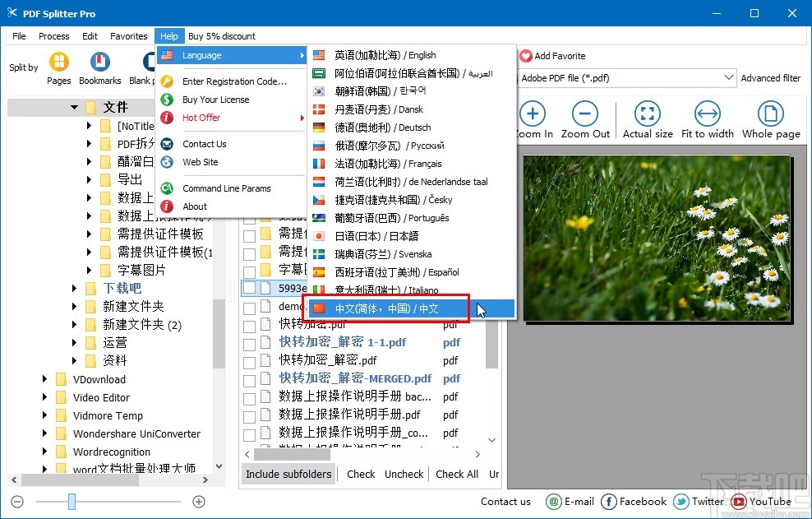Tick checkbox for 数据上报操作说明手册.pdf
This screenshot has width=812, height=519.
[x=250, y=415]
